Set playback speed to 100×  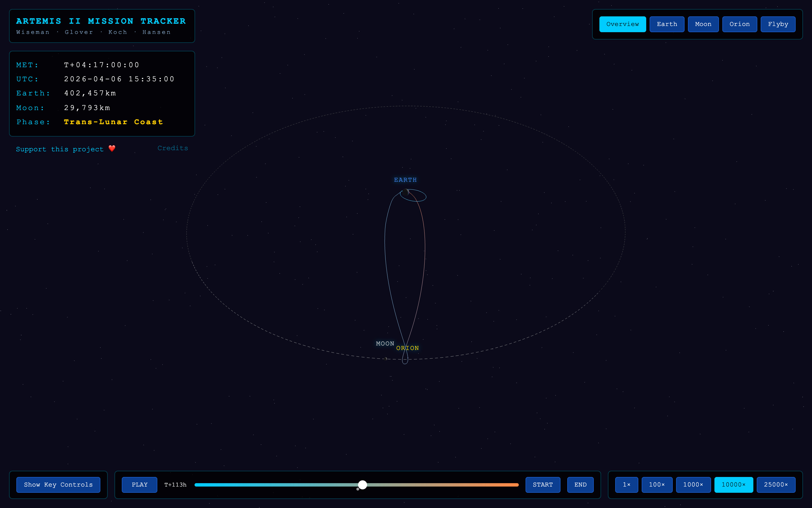657,485
